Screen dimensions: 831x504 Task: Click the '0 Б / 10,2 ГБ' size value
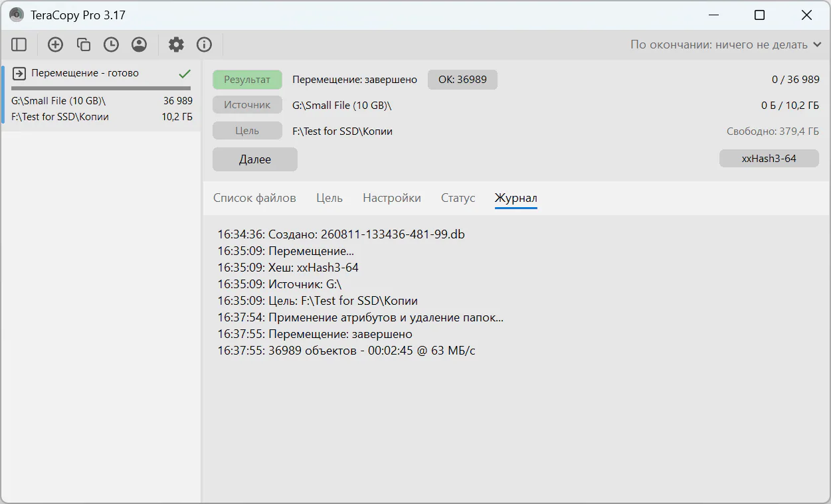[790, 106]
